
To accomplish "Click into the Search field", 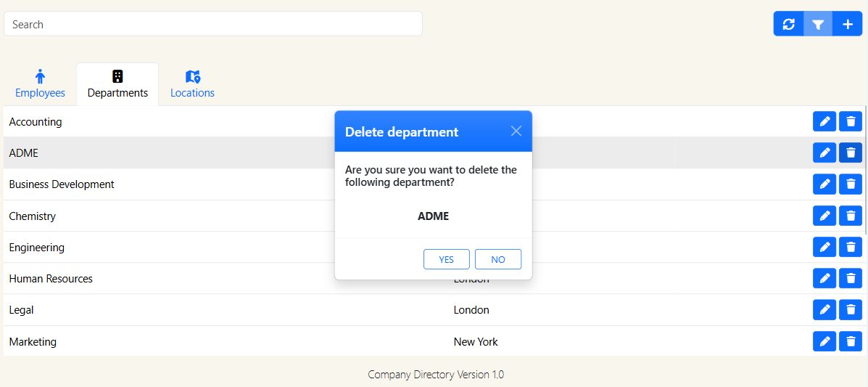I will [x=213, y=24].
